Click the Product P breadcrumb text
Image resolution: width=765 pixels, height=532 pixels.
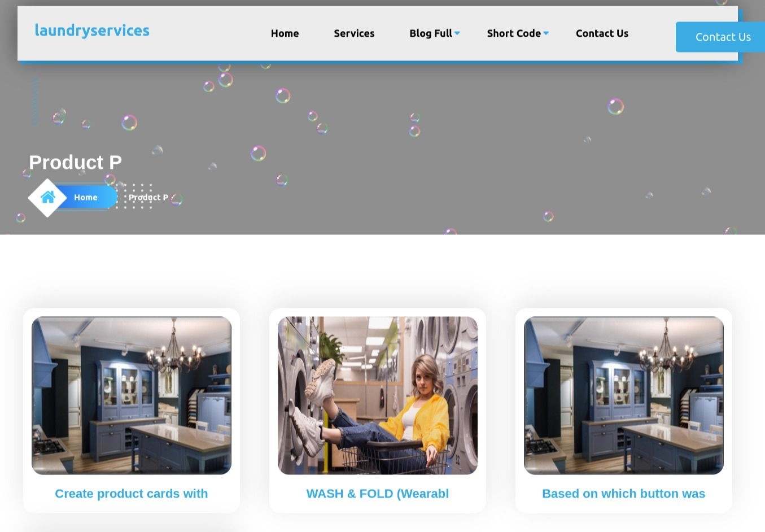[150, 197]
